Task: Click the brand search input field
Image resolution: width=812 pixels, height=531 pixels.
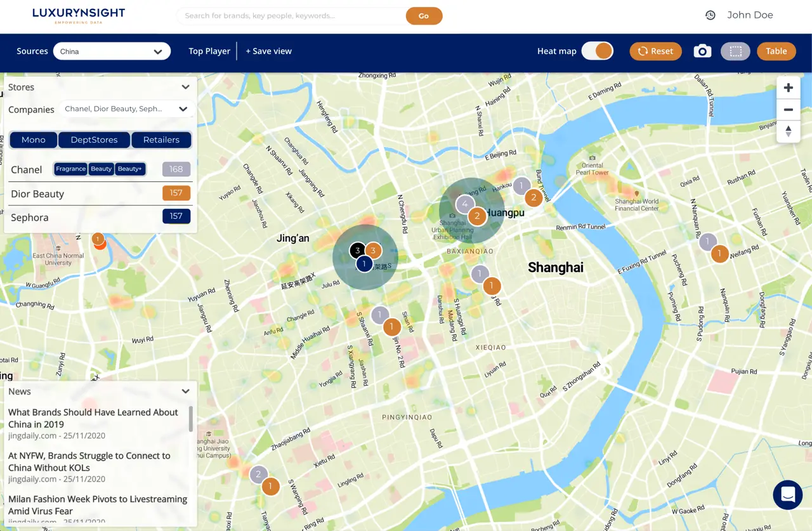Action: click(292, 16)
